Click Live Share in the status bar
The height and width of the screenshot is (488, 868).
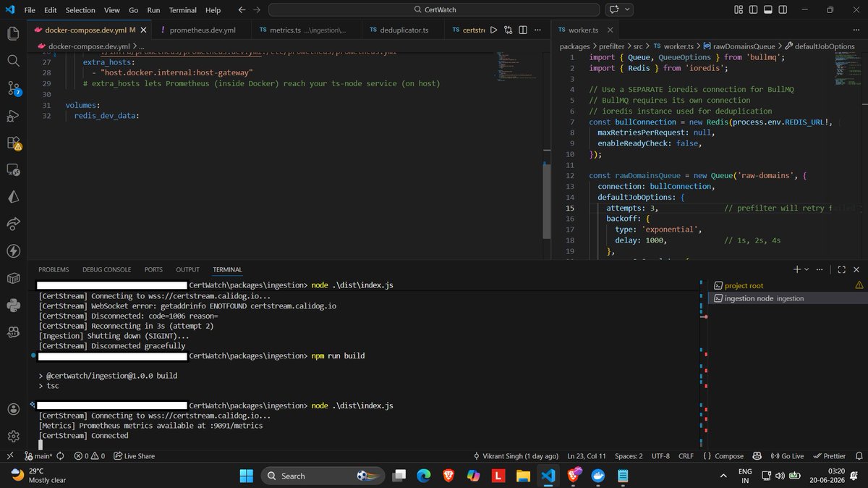tap(135, 456)
